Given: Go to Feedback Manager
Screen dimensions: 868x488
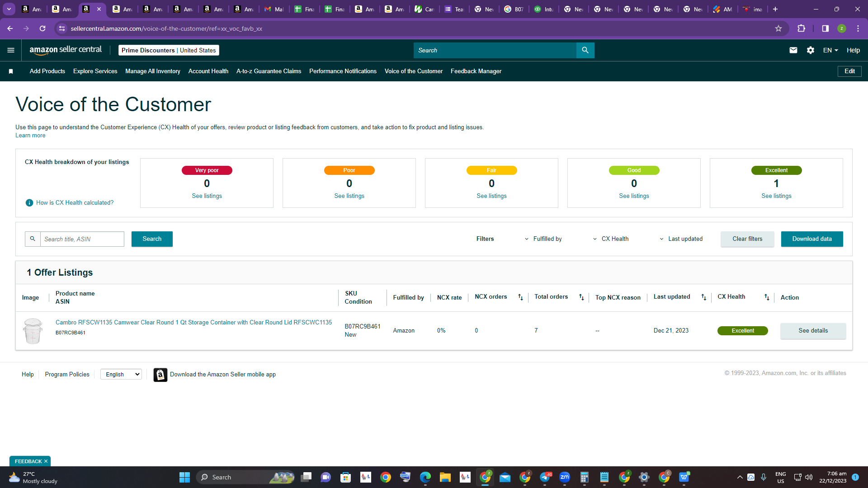Looking at the screenshot, I should [x=476, y=71].
